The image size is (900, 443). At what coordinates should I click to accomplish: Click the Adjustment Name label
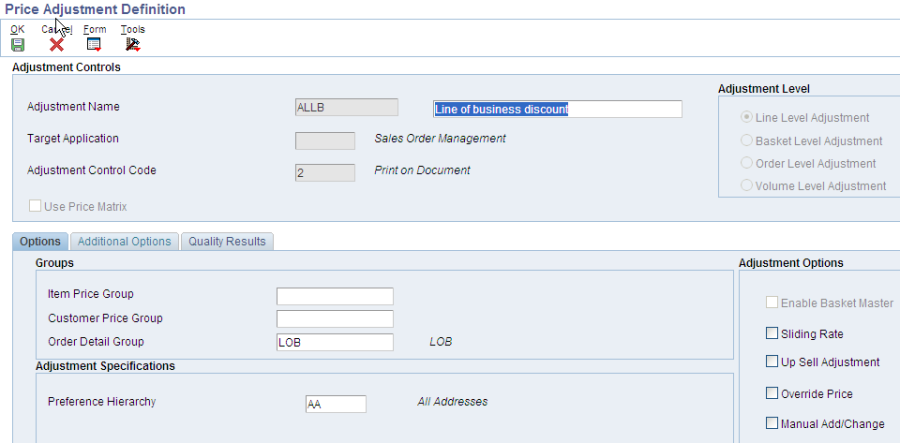pyautogui.click(x=73, y=106)
